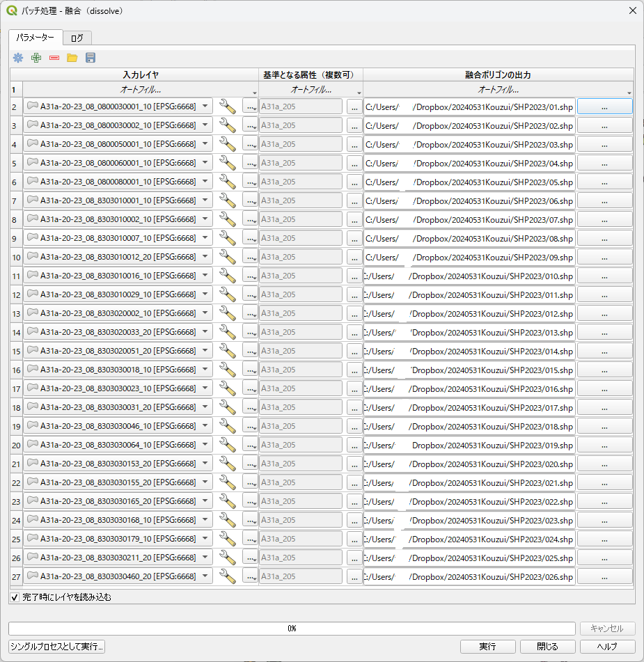Viewport: 644px width, 662px height.
Task: Click the browse button for the 01.shp output
Action: [x=604, y=107]
